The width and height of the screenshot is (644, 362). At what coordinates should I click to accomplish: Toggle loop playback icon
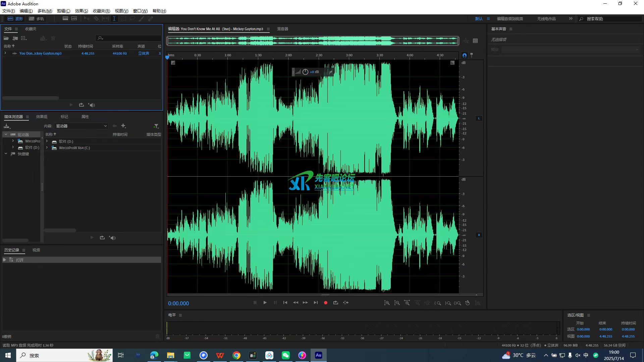[x=335, y=303]
